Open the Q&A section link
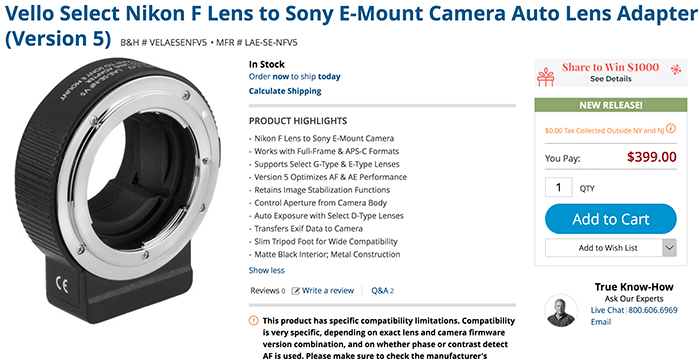Screen dimensions: 700x360 383,291
